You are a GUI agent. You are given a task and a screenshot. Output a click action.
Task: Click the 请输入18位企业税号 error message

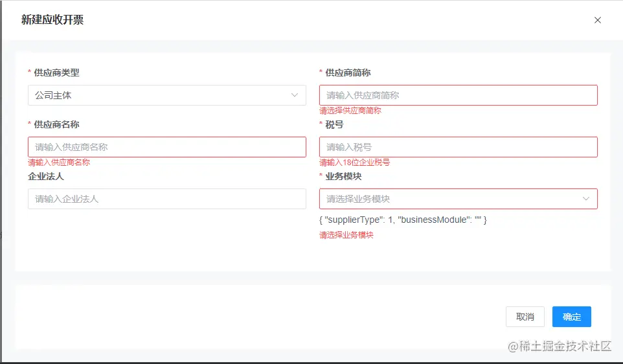click(354, 162)
